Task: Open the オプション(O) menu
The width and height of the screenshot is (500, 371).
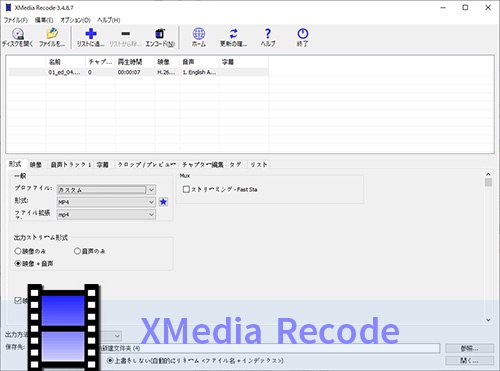Action: [75, 20]
